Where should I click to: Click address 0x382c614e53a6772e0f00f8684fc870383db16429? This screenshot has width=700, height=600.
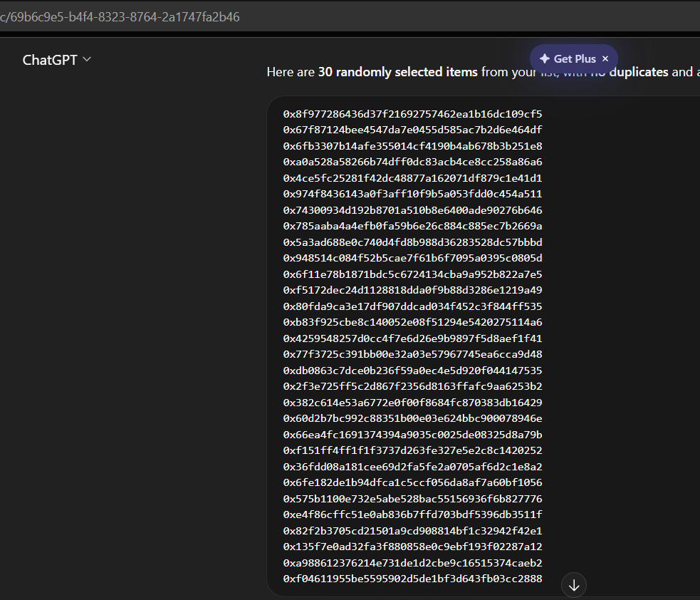pos(412,402)
